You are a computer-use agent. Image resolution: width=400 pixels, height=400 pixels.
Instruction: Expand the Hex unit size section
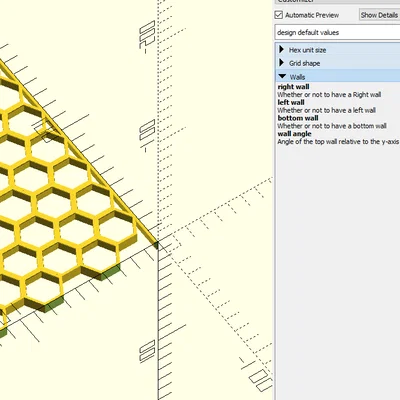point(282,50)
